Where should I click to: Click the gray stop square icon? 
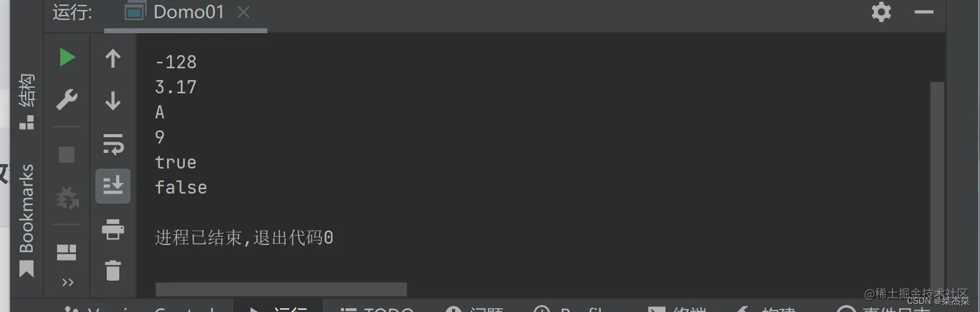tap(67, 155)
